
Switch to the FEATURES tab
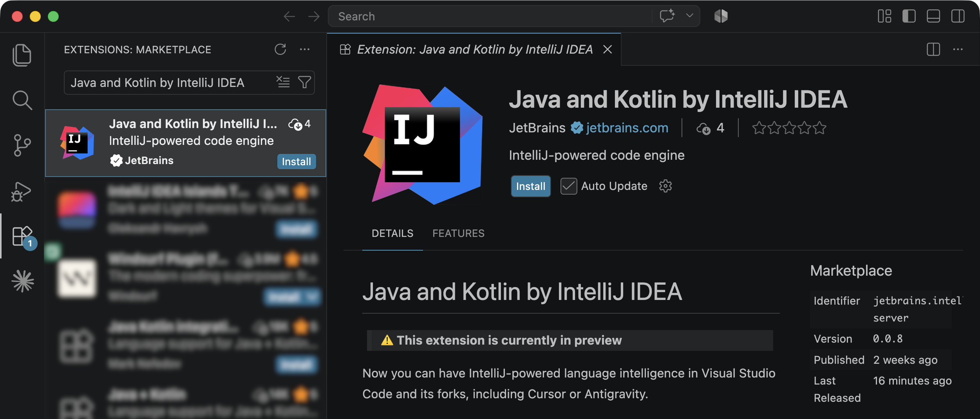tap(458, 233)
